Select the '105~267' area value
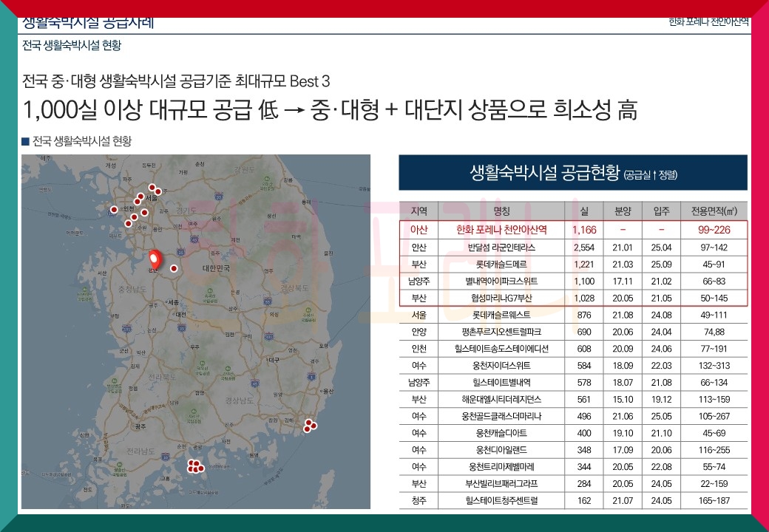The image size is (769, 532). 714,417
